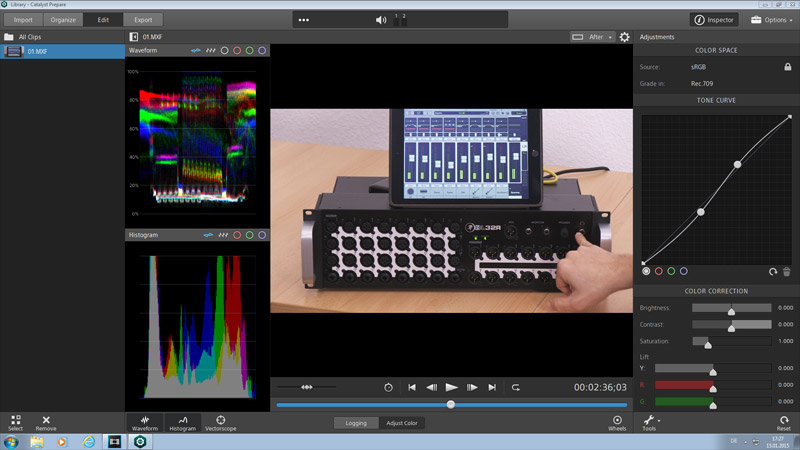The image size is (800, 450).
Task: Toggle loop playback
Action: 516,387
